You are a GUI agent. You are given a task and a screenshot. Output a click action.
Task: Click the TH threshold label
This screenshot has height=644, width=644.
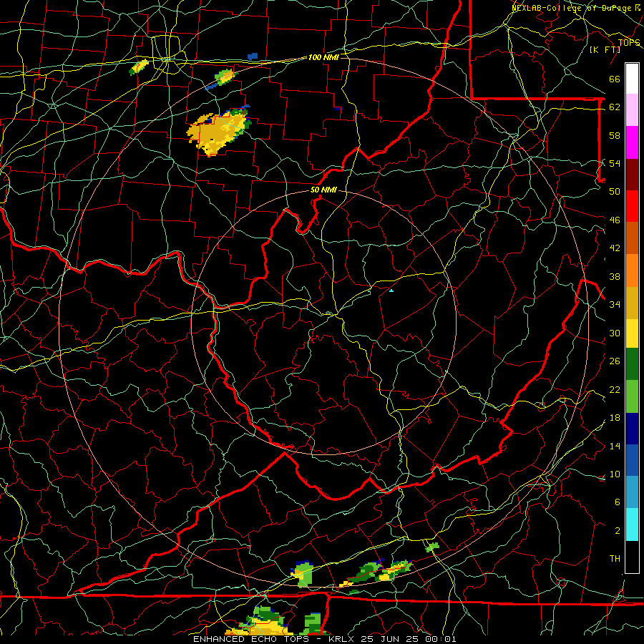point(615,558)
